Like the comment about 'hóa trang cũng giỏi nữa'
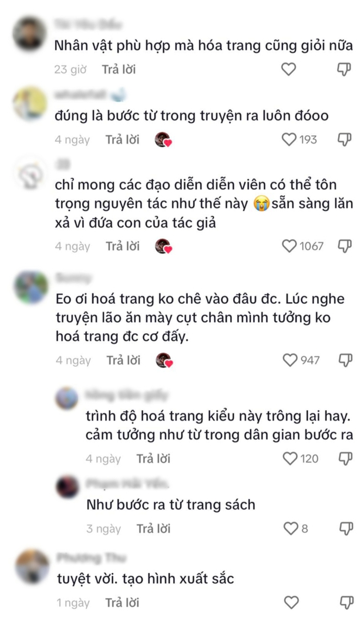This screenshot has height=617, width=364. click(x=288, y=69)
